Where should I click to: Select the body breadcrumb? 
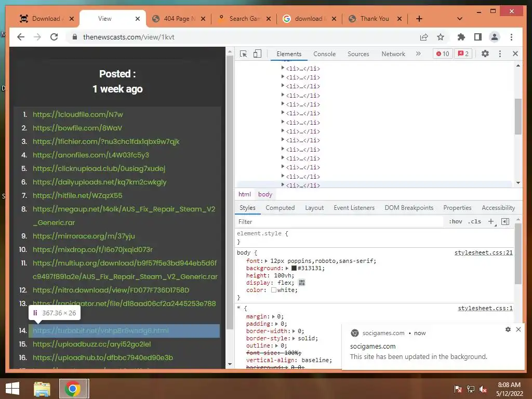265,194
